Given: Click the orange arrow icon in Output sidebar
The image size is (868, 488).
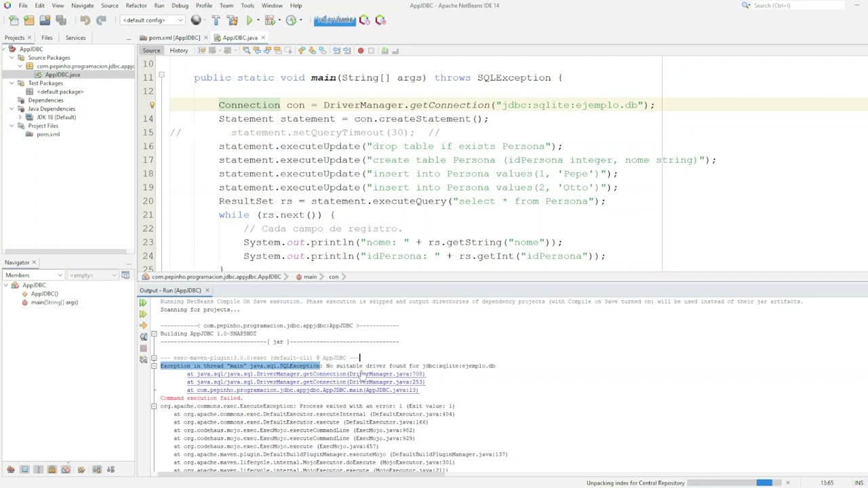Looking at the screenshot, I should point(143,325).
